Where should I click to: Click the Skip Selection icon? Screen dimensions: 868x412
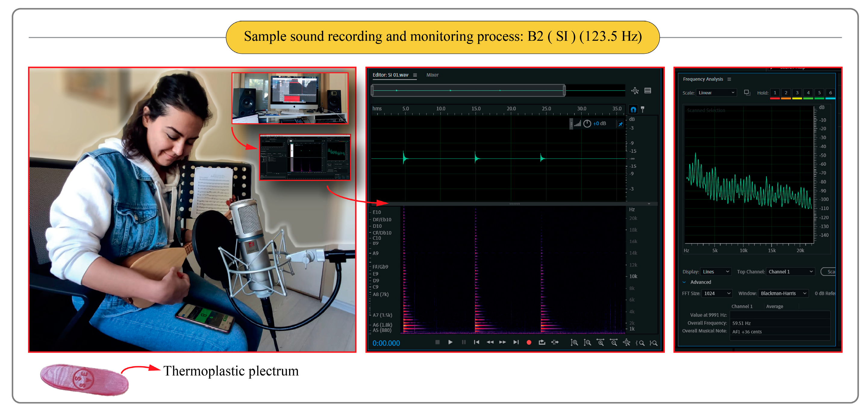click(x=555, y=342)
